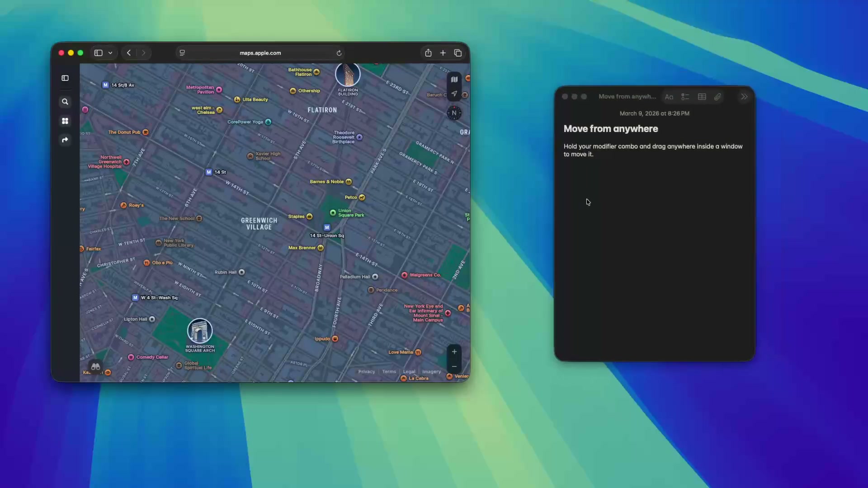The width and height of the screenshot is (868, 488).
Task: Open the search in the Maps sidebar
Action: [65, 102]
